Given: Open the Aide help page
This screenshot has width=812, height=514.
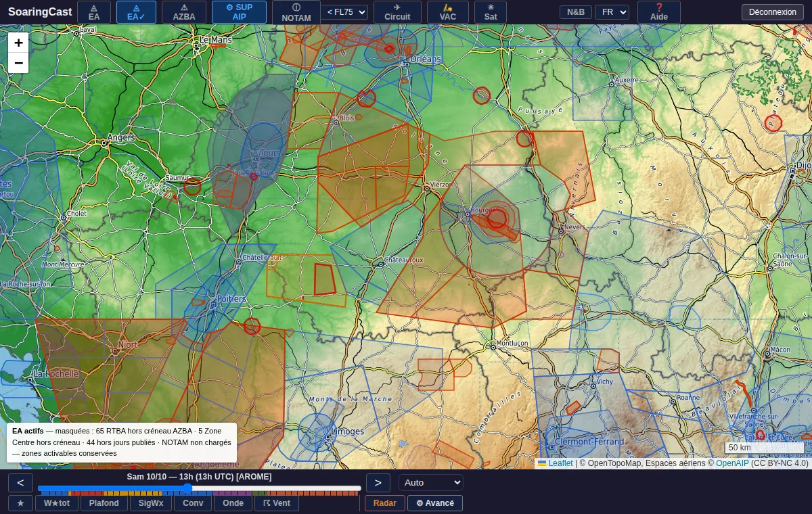Looking at the screenshot, I should (x=659, y=12).
